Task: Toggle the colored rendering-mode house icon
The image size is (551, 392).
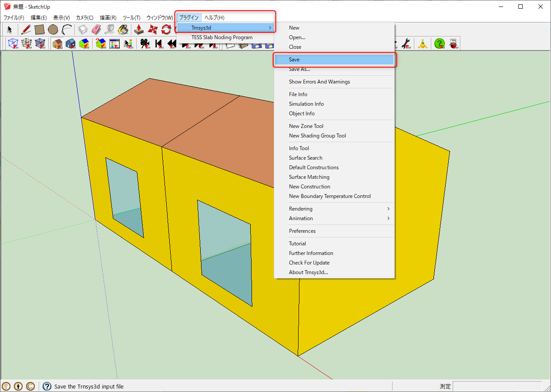Action: pos(84,44)
